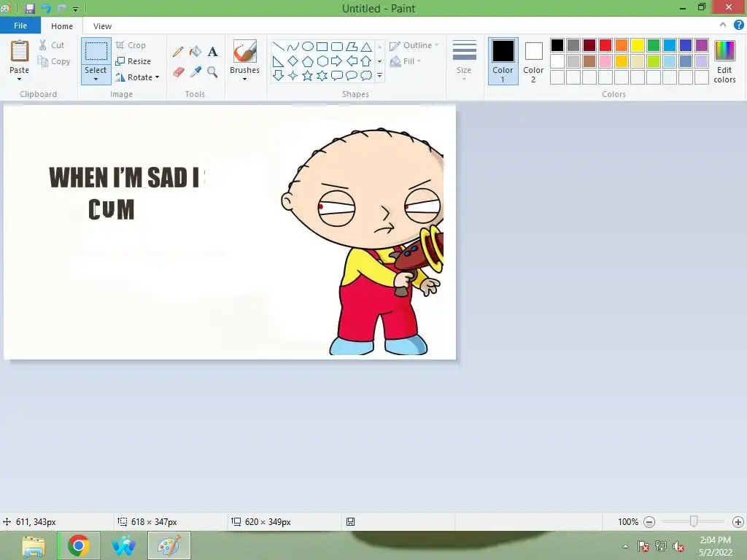Switch to the Home tab
Viewport: 747px width, 560px height.
[62, 26]
